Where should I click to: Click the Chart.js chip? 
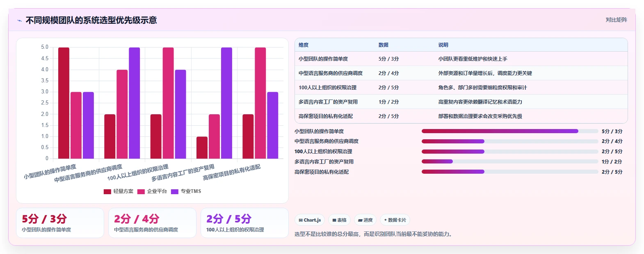tap(310, 220)
